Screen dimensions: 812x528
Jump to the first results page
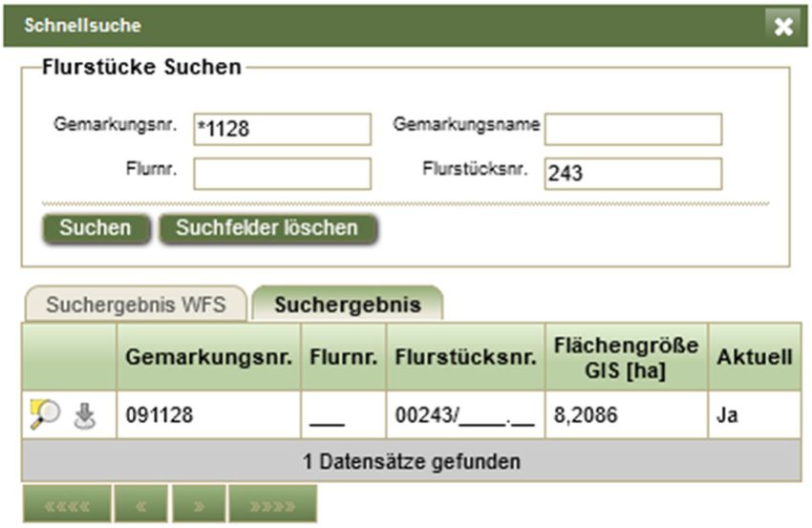[x=66, y=504]
